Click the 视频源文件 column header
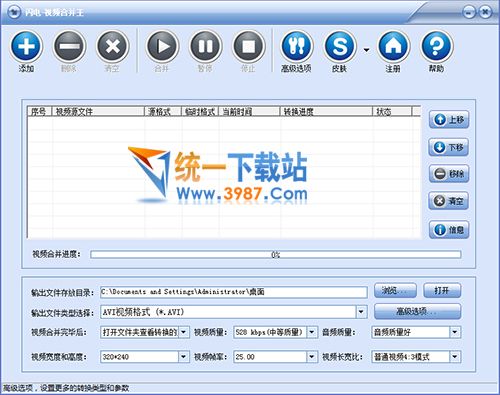This screenshot has height=395, width=500. (x=98, y=112)
